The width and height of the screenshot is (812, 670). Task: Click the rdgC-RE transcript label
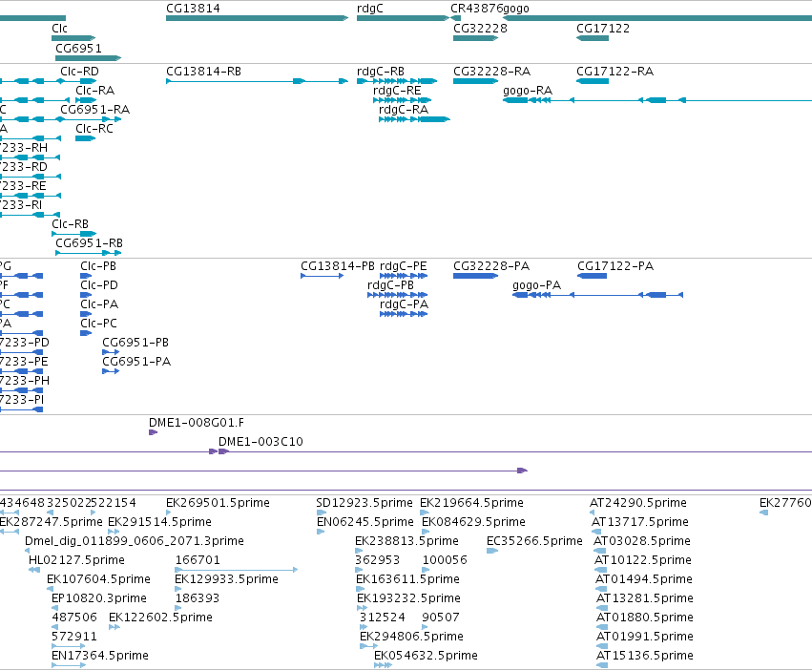coord(397,91)
